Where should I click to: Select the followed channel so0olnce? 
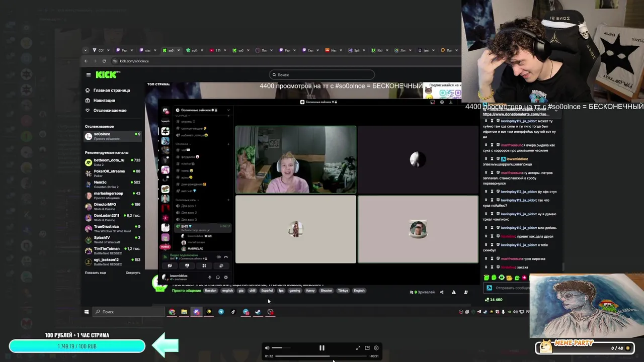coord(113,136)
